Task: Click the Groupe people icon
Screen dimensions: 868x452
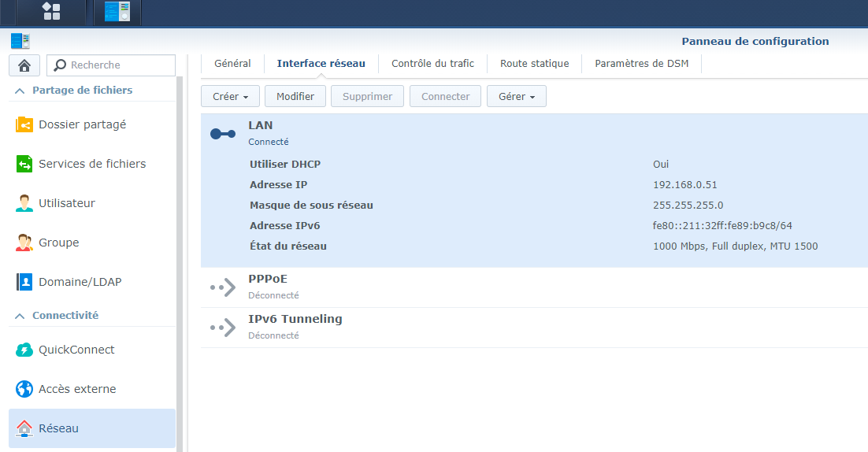Action: [24, 243]
